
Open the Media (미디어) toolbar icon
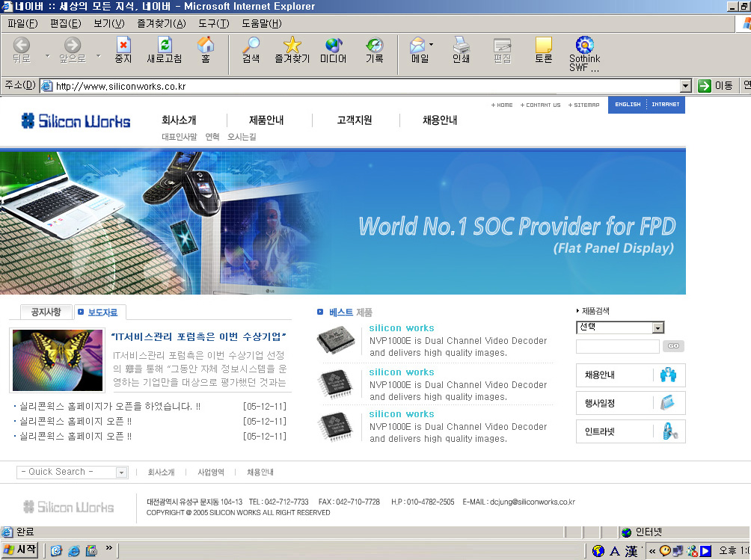pos(333,49)
